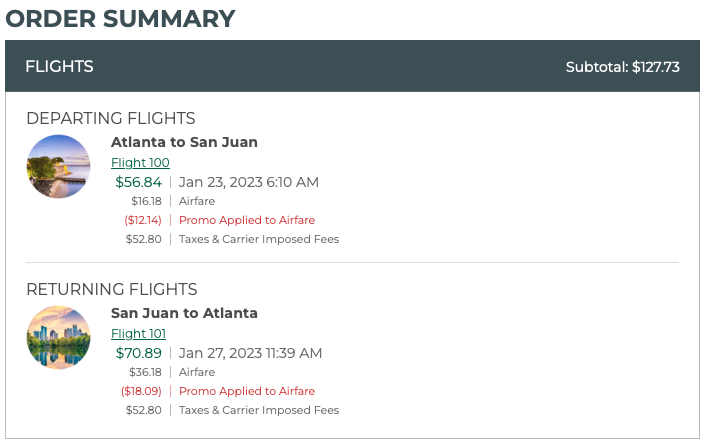Click the DEPARTING FLIGHTS heading
704x444 pixels.
(x=111, y=119)
